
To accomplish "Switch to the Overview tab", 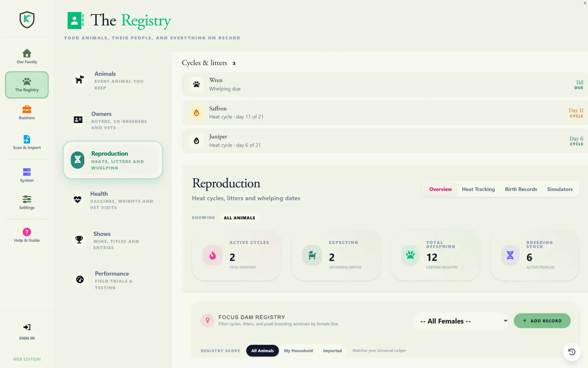I will (x=440, y=189).
